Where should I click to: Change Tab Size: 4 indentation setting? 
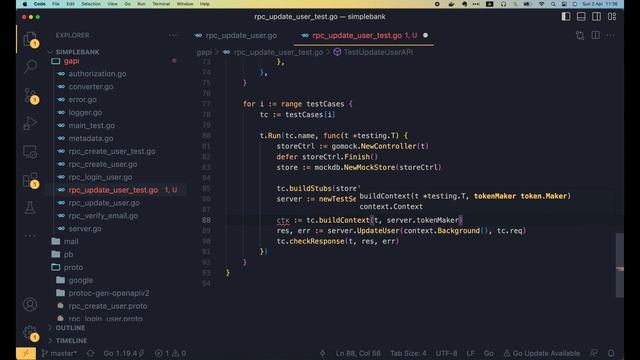(408, 353)
